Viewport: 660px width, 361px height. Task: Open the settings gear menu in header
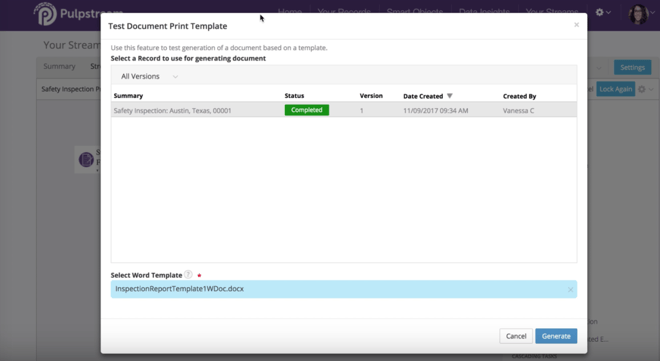point(603,12)
